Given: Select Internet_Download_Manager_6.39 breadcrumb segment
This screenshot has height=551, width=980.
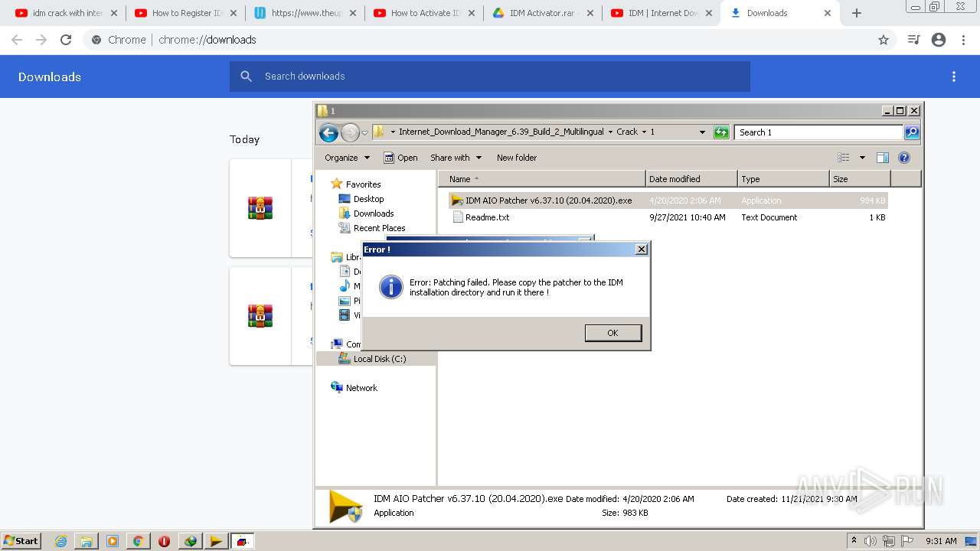Looking at the screenshot, I should (501, 132).
